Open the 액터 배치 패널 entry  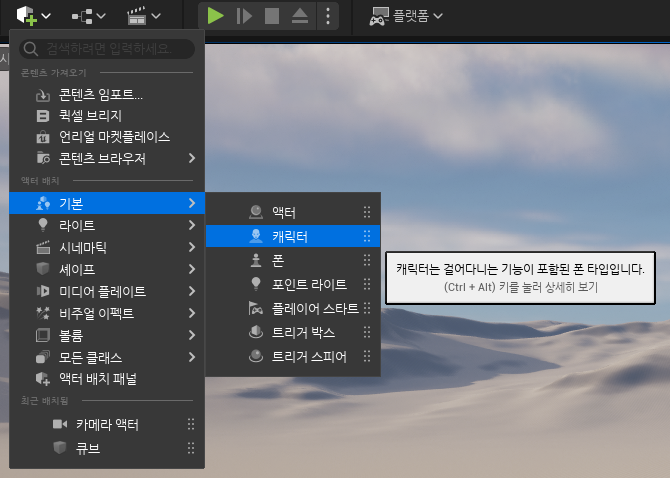coord(107,379)
